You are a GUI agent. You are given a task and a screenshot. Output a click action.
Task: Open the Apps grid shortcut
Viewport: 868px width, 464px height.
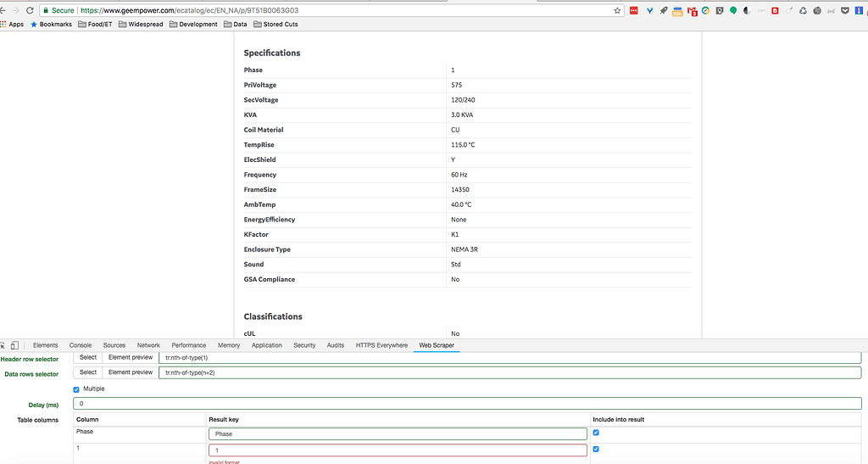[x=13, y=25]
